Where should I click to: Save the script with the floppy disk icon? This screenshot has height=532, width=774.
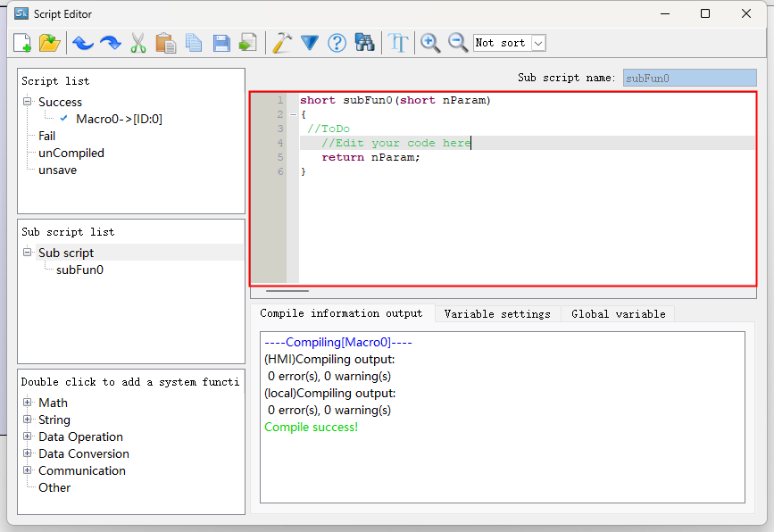221,43
